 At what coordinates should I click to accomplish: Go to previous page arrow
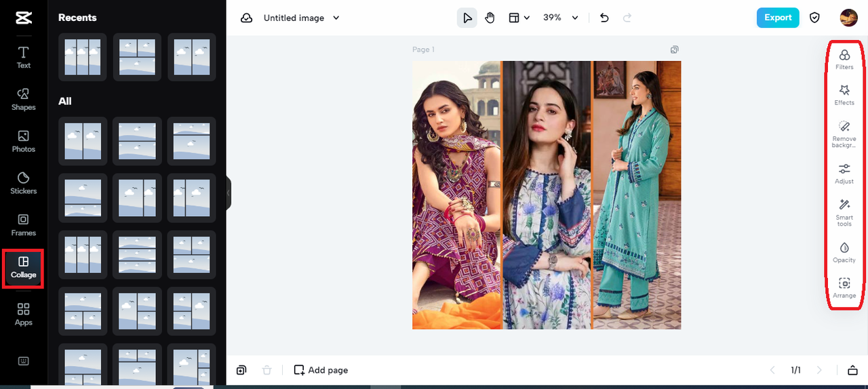point(772,370)
